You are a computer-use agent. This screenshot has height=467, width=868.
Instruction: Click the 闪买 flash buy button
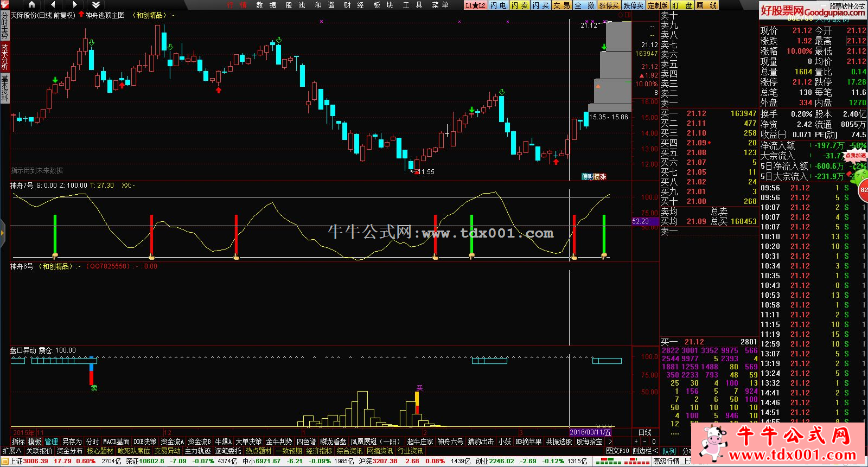(540, 5)
